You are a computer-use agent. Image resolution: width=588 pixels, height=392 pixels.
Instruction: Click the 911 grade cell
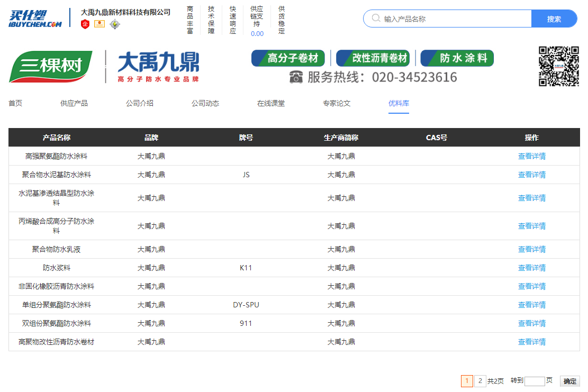(x=246, y=323)
